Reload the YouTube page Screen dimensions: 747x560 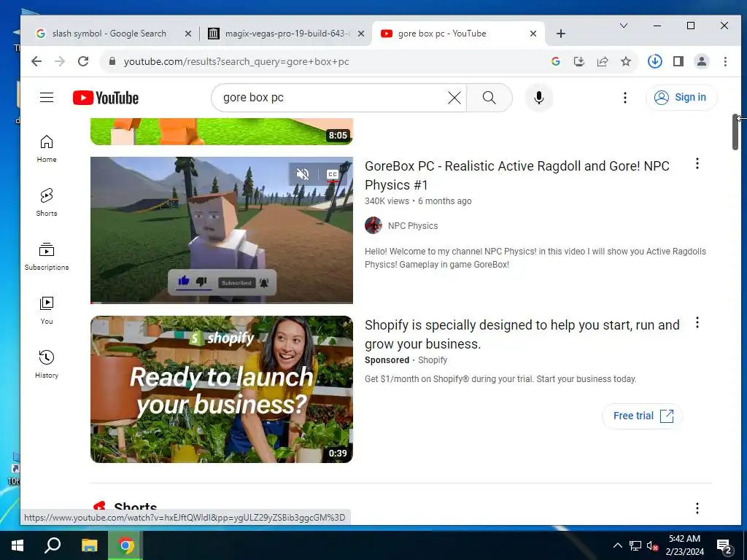[x=83, y=61]
